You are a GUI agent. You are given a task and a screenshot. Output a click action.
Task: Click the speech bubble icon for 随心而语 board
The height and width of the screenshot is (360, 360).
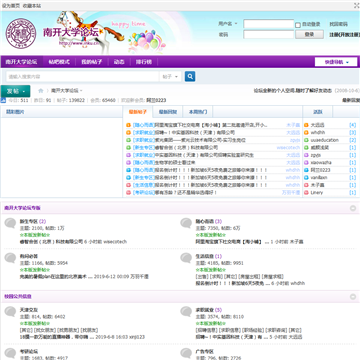click(x=186, y=223)
